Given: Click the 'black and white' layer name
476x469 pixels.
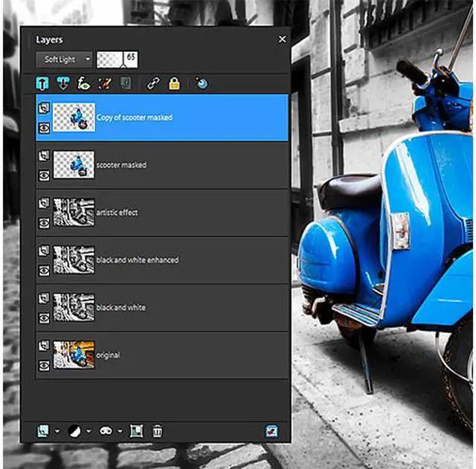Looking at the screenshot, I should click(120, 308).
